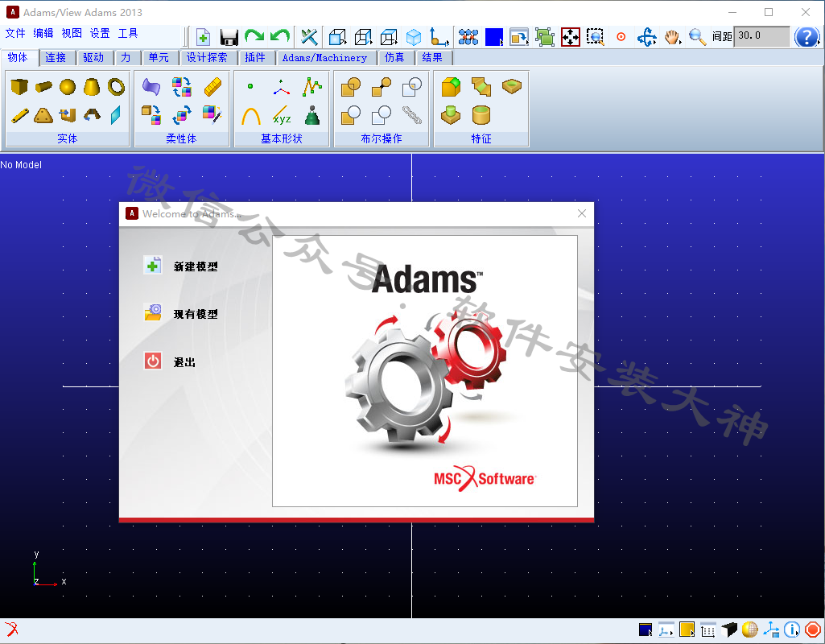Viewport: 825px width, 644px height.
Task: Open the 设置 menu
Action: pyautogui.click(x=100, y=33)
